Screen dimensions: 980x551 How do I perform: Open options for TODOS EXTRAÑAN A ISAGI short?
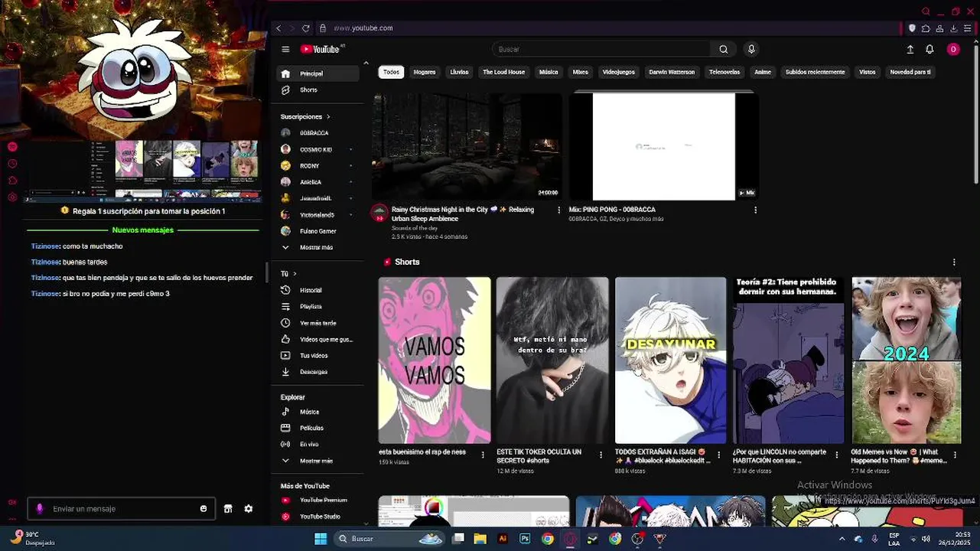point(718,455)
